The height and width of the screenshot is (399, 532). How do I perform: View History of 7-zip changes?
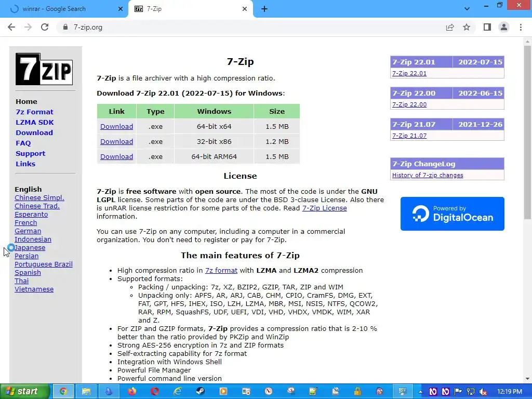(x=428, y=175)
